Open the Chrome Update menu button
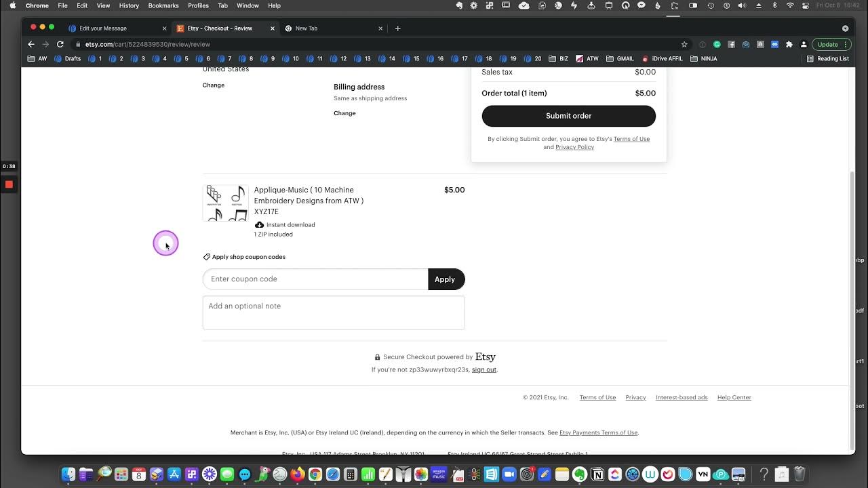This screenshot has width=868, height=488. (x=831, y=44)
